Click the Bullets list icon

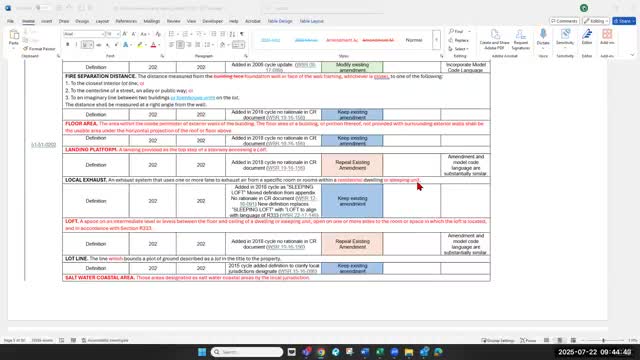171,34
